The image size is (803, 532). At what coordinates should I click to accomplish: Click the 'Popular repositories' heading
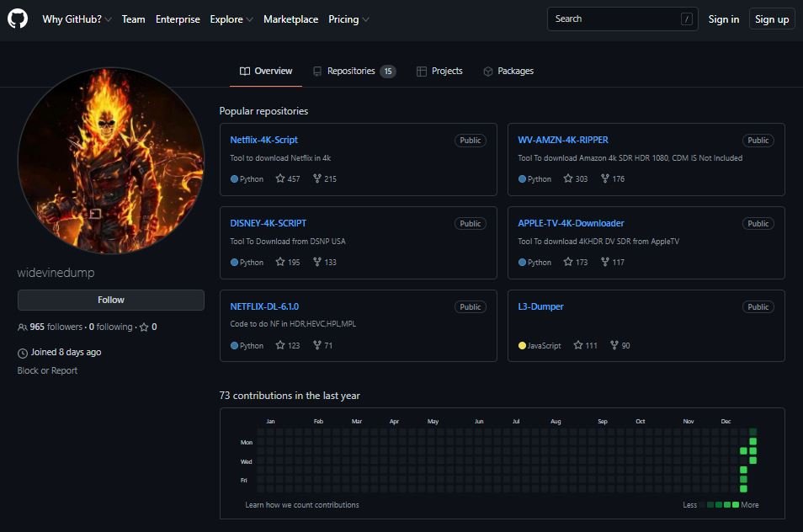[263, 111]
